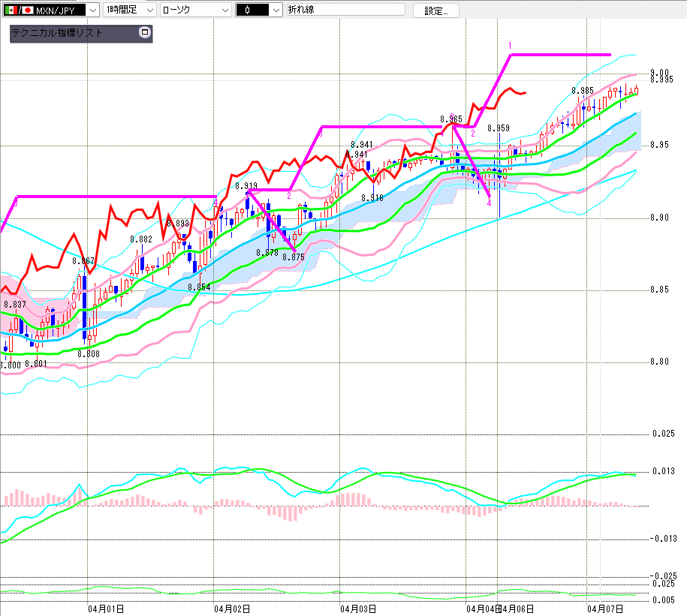Viewport: 687px width, 616px height.
Task: Open the 設定... settings dialog
Action: (435, 11)
